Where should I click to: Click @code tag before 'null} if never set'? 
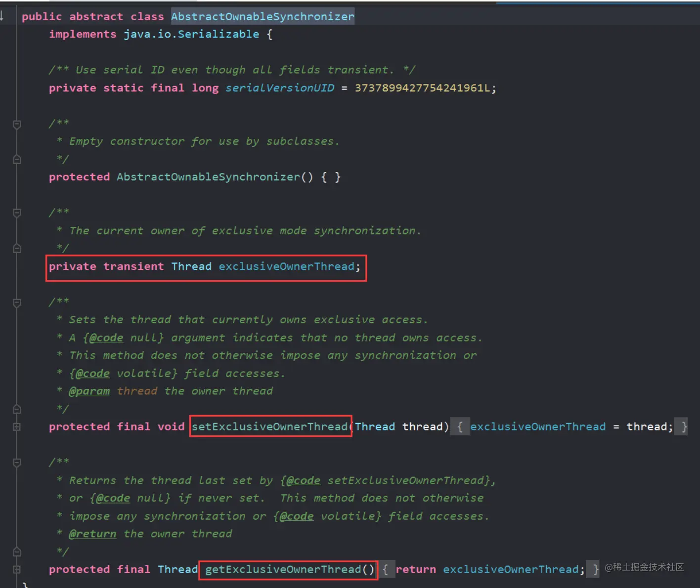[x=113, y=498]
